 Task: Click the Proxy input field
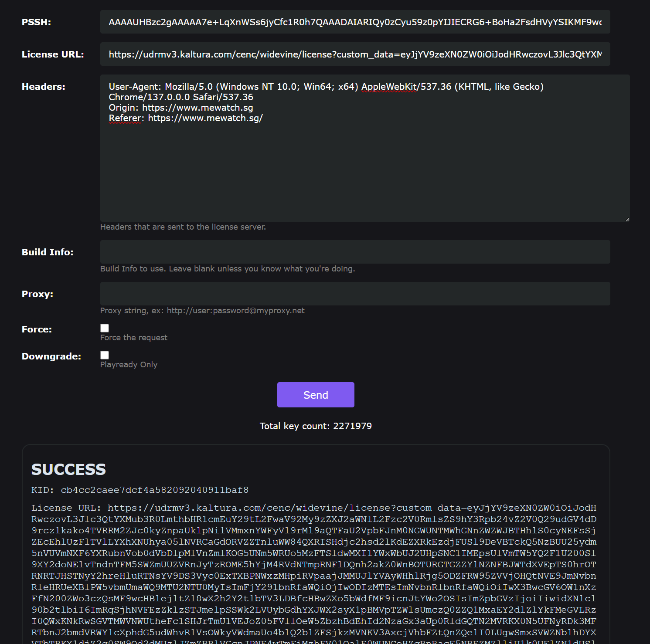pyautogui.click(x=355, y=294)
